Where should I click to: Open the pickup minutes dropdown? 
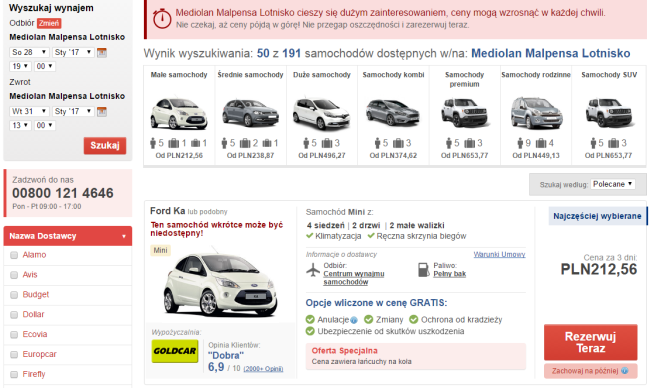[x=44, y=66]
